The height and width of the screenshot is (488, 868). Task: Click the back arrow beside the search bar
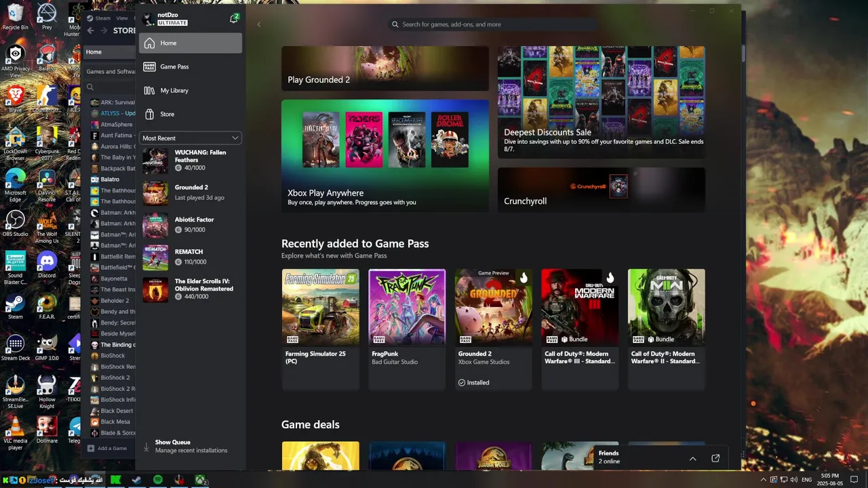[x=259, y=24]
